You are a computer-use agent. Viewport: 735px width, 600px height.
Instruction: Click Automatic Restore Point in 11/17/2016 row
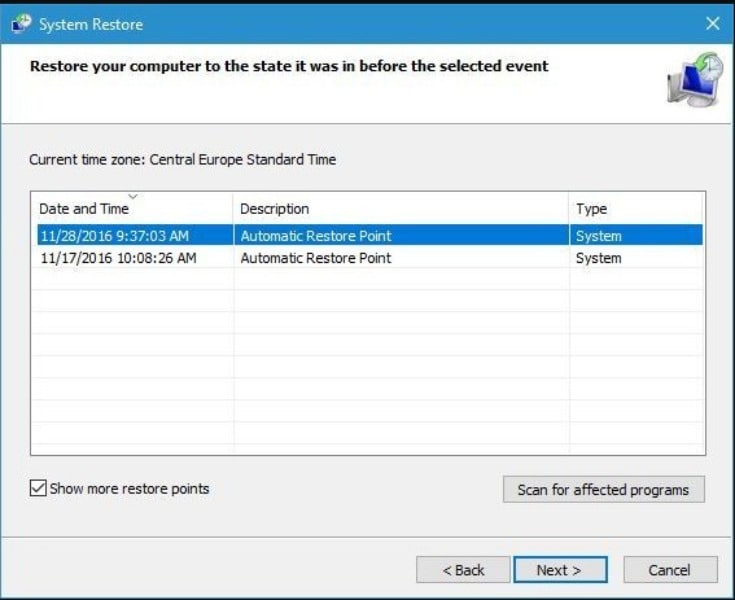[x=315, y=258]
